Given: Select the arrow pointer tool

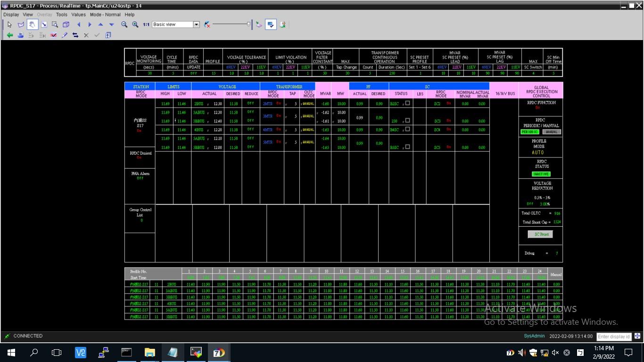Looking at the screenshot, I should tap(9, 25).
